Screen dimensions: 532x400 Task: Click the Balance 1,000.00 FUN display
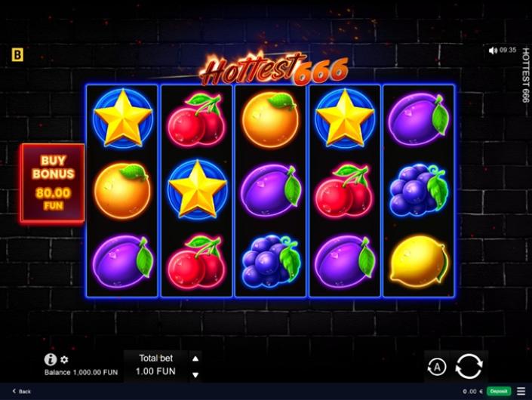point(81,372)
